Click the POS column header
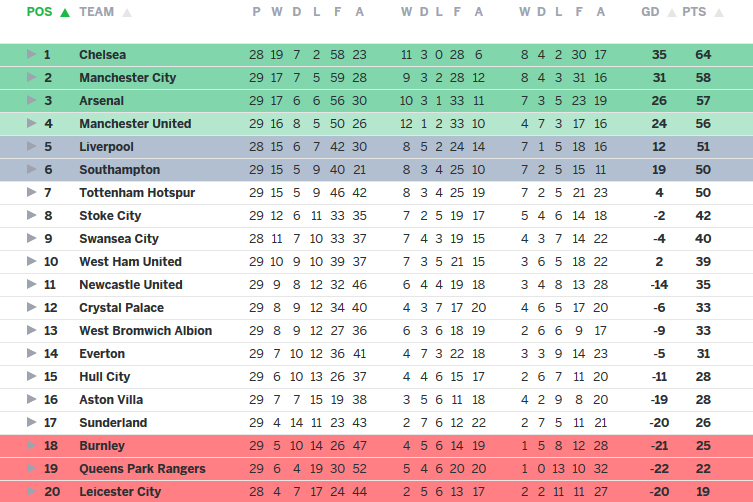The height and width of the screenshot is (502, 753). (40, 12)
